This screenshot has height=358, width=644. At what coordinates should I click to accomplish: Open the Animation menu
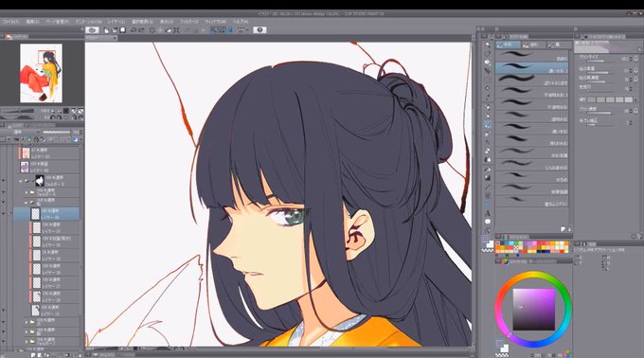click(88, 21)
